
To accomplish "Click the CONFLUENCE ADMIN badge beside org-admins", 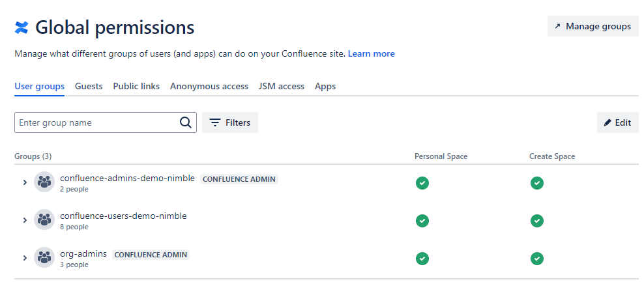I will coord(151,255).
